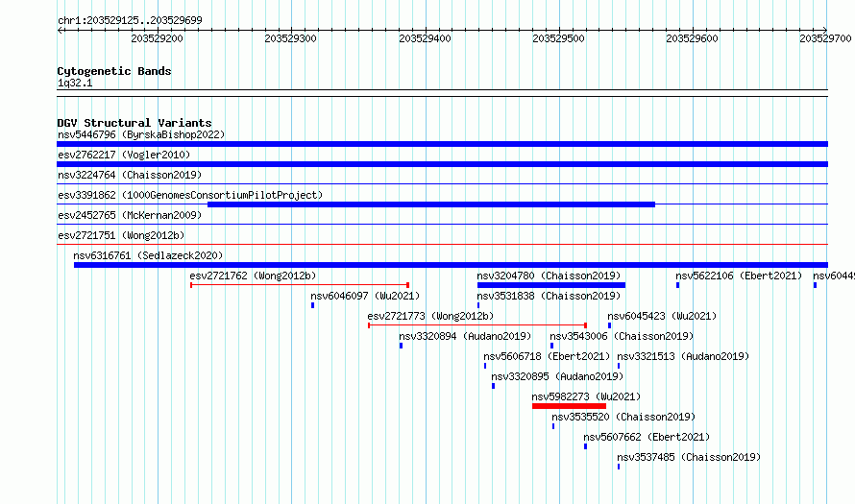Open nsv5982273 (Wu2021) label
This screenshot has height=504, width=855.
tap(586, 396)
